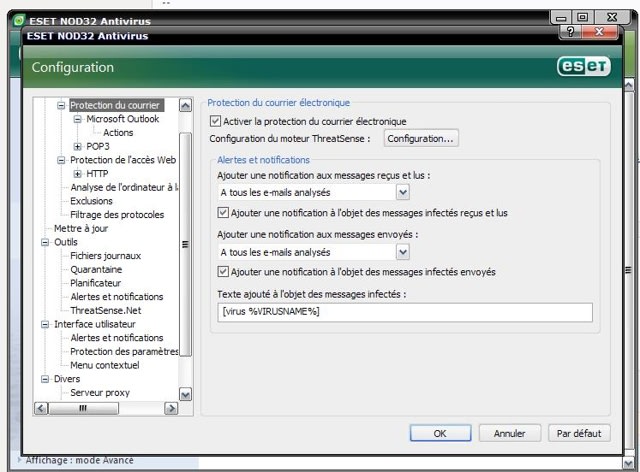Screen dimensions: 640x472
Task: Click Affichage : mode Avancé in background window
Action: 79,460
